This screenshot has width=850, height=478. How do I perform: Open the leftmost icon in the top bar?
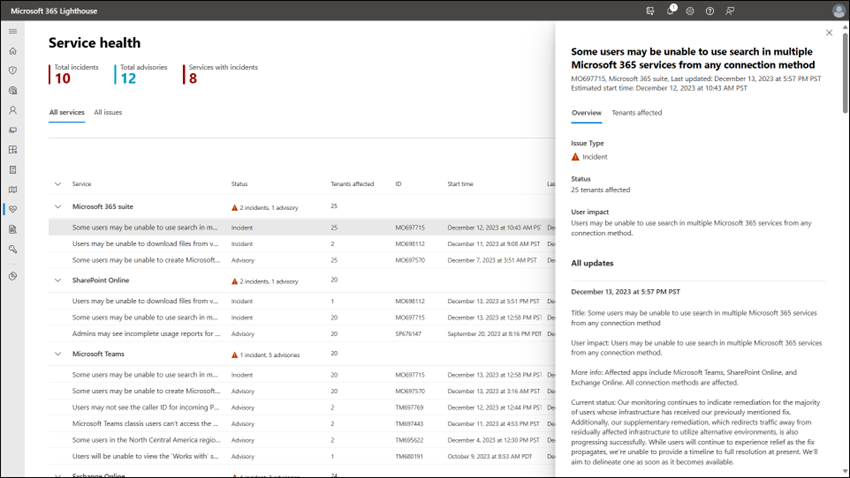pyautogui.click(x=650, y=11)
